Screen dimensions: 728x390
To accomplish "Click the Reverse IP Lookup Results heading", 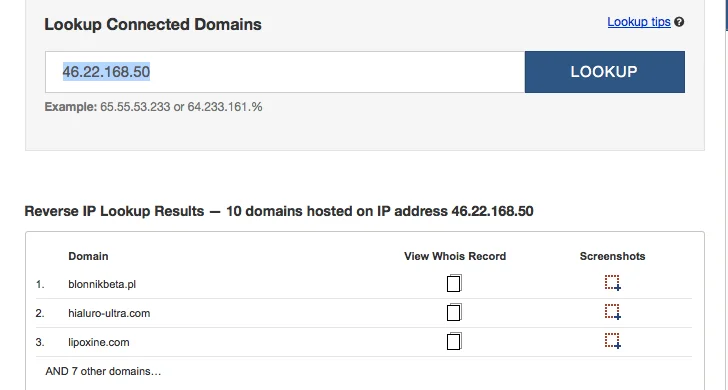I will click(x=279, y=211).
